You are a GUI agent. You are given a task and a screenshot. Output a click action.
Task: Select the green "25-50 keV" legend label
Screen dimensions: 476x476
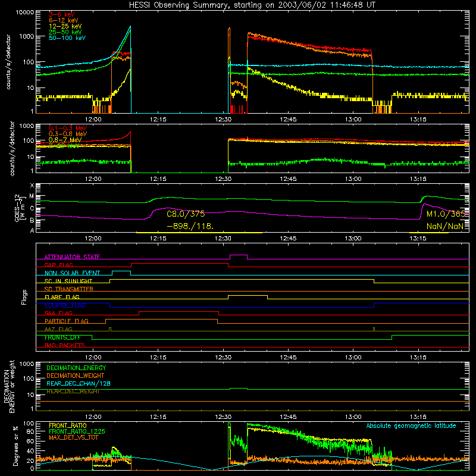(x=65, y=32)
